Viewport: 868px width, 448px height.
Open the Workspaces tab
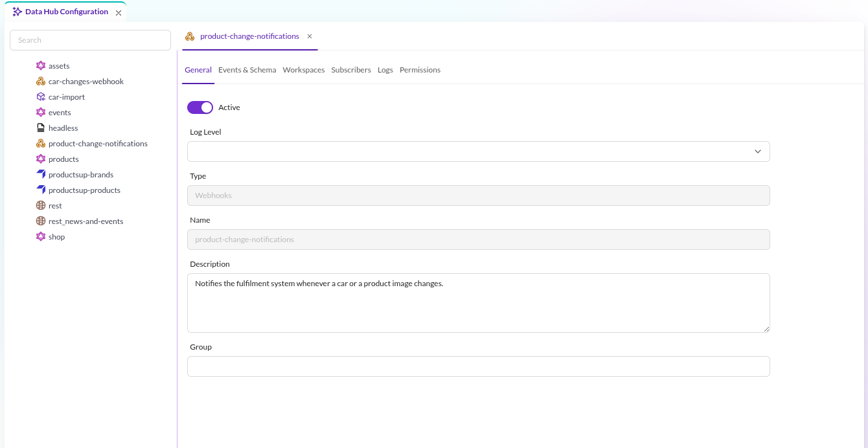(304, 70)
